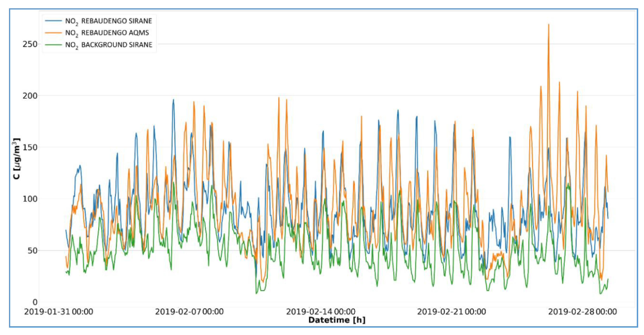Click the 2019-01-31 00:00 date label
644x335 pixels.
point(58,312)
